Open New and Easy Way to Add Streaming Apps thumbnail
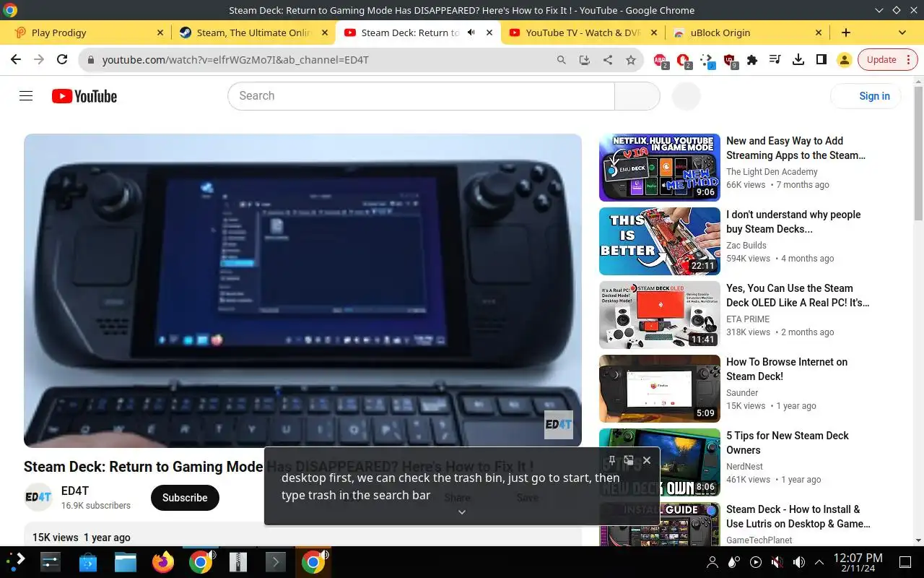 (x=660, y=168)
